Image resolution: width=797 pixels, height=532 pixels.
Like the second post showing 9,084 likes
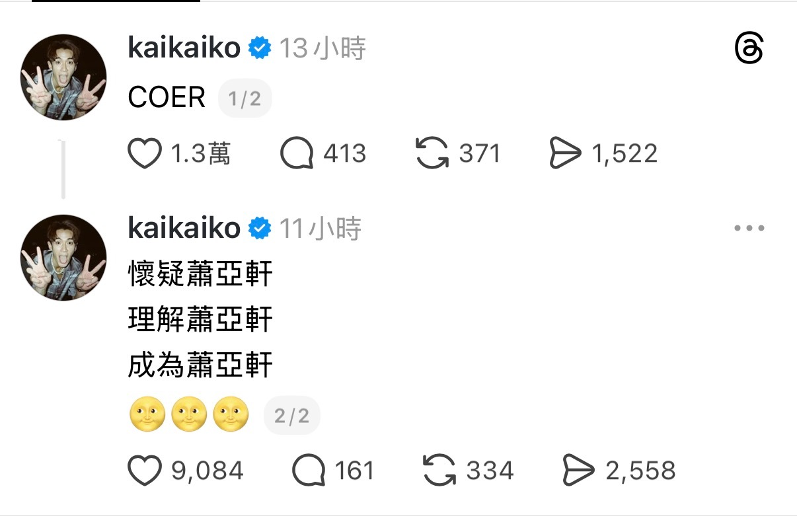[x=144, y=471]
